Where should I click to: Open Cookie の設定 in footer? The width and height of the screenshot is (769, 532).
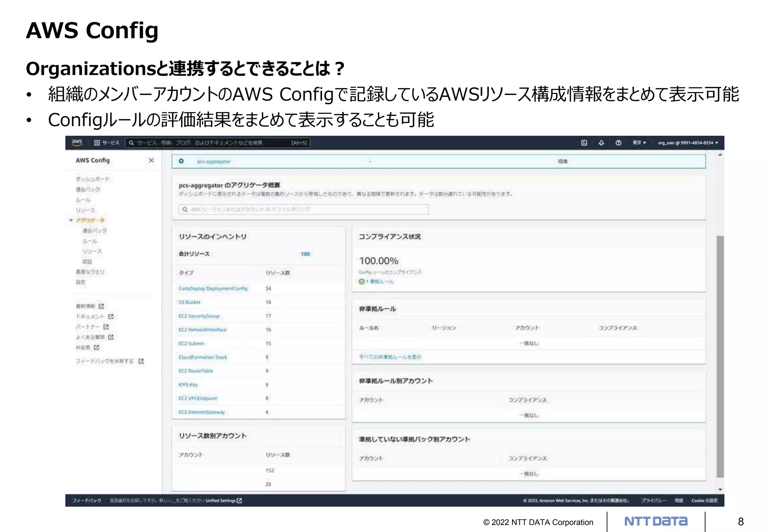[x=704, y=500]
